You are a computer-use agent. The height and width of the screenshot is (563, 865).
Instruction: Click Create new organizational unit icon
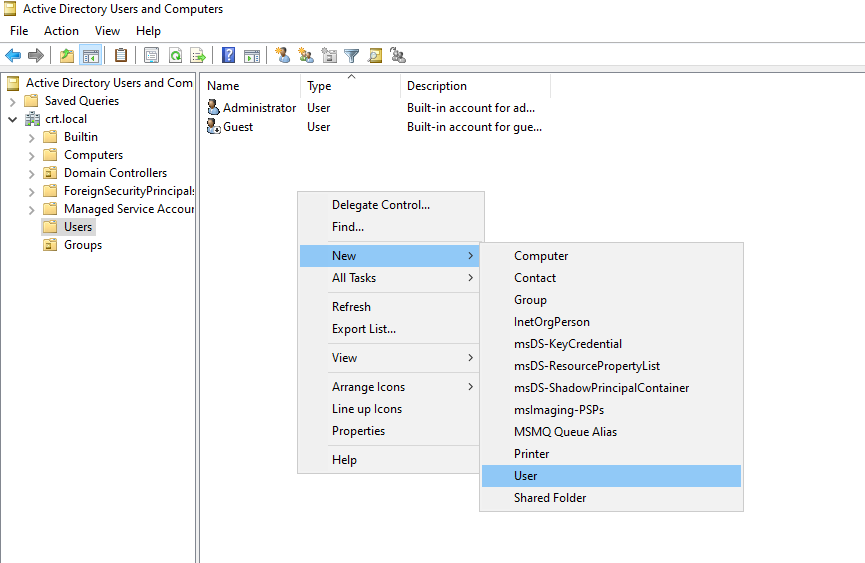(x=329, y=55)
